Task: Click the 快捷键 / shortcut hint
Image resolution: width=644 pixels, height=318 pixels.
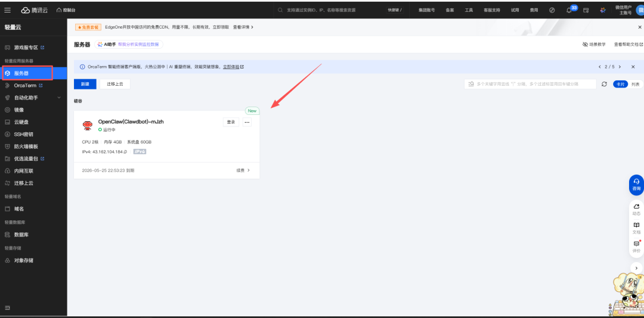Action: point(395,10)
